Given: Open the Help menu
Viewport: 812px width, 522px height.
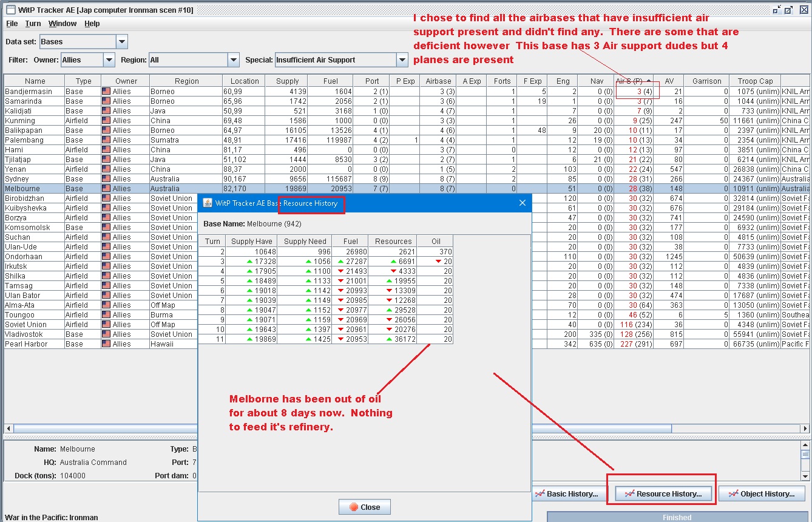Looking at the screenshot, I should [x=92, y=24].
